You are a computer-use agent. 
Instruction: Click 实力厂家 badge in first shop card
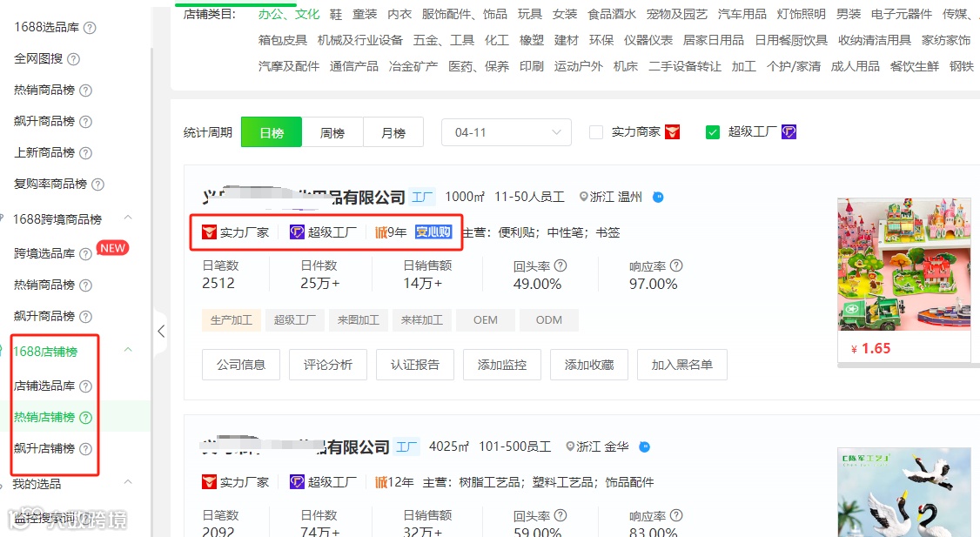click(x=236, y=232)
